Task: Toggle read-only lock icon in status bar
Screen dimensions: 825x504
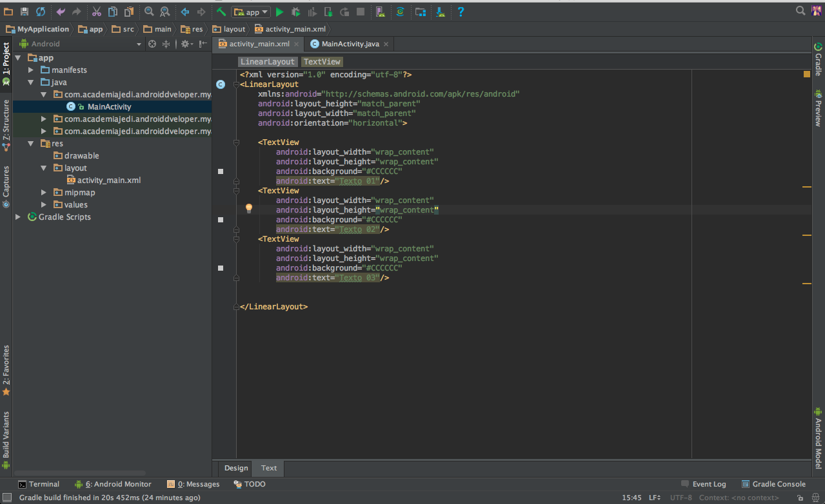Action: [x=800, y=498]
